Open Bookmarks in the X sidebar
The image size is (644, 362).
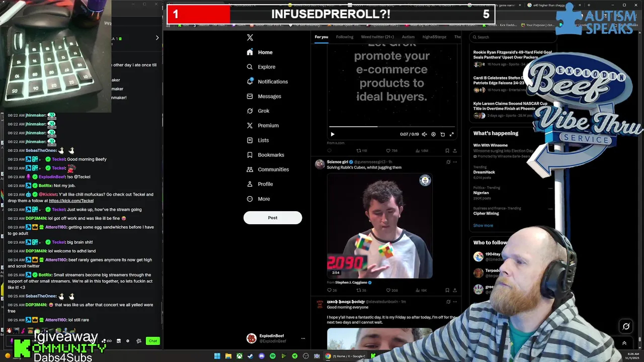point(265,155)
